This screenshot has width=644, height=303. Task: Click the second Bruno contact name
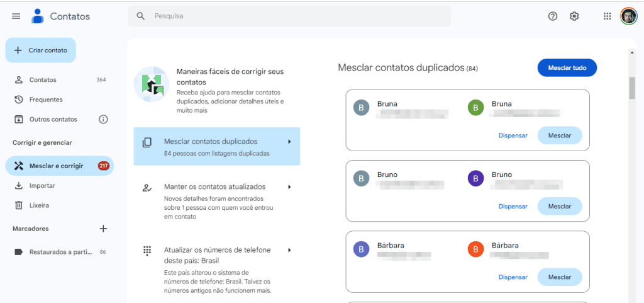tap(502, 174)
